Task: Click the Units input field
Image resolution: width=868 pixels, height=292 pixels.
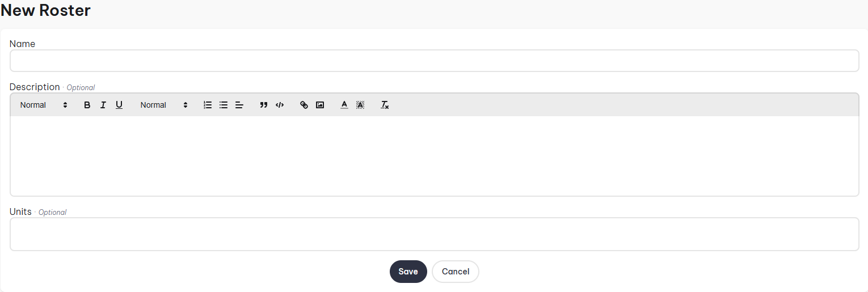Action: [x=434, y=234]
